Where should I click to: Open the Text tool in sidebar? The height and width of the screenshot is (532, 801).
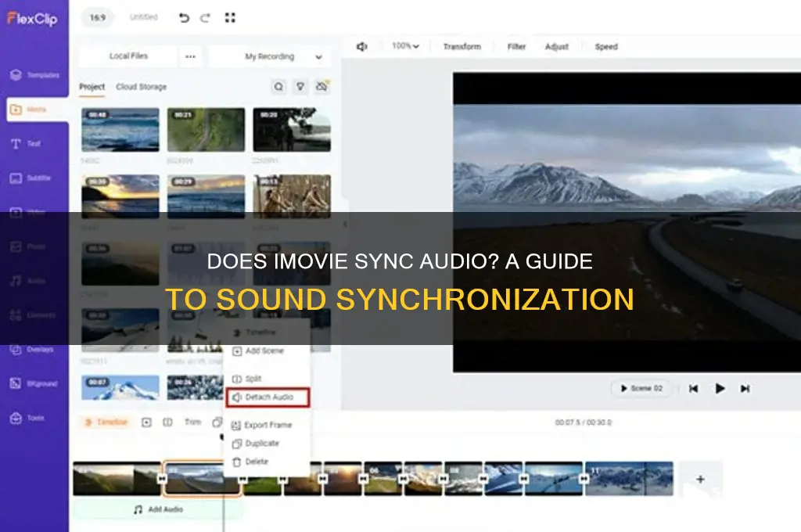[26, 144]
